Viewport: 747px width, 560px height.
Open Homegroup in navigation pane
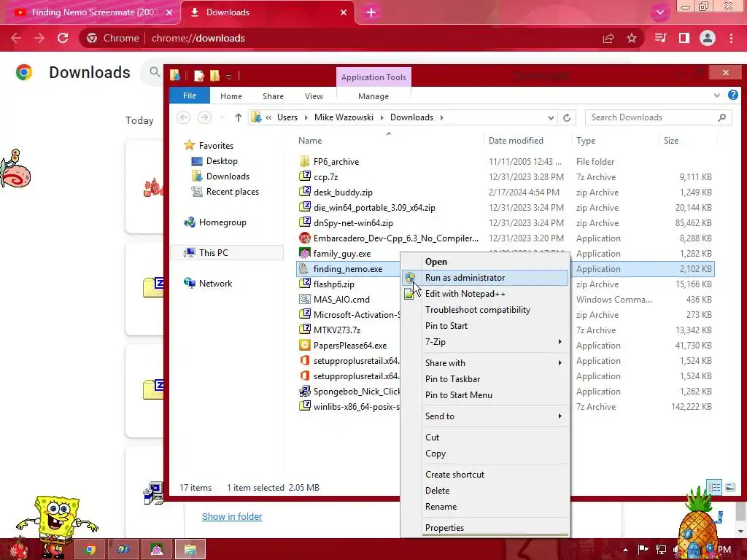coord(222,222)
